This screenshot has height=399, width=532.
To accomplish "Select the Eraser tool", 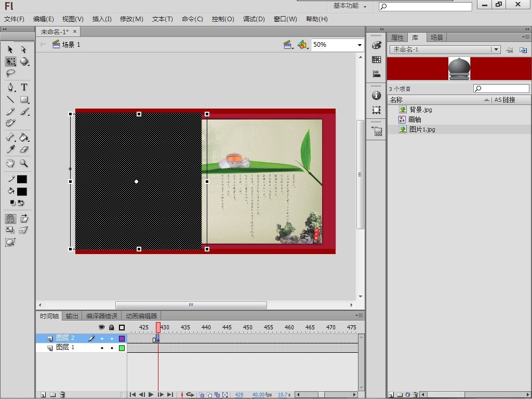I will click(x=24, y=149).
